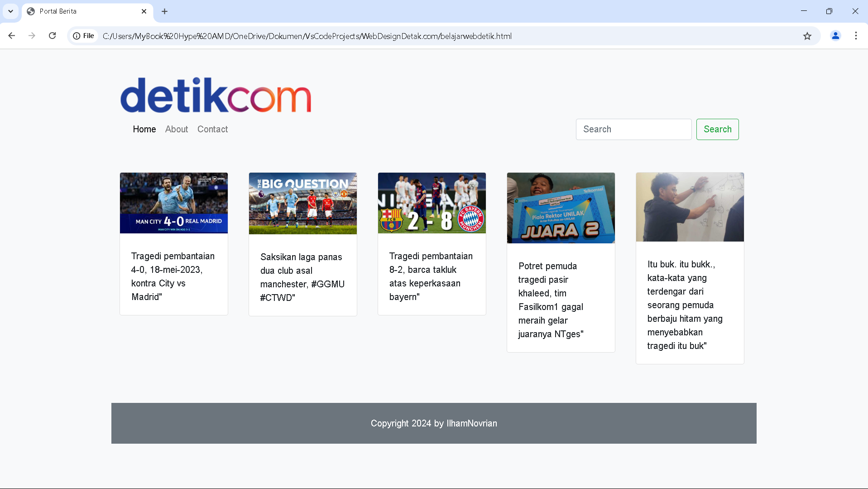868x489 pixels.
Task: Open Chrome's three-dot menu
Action: [856, 36]
